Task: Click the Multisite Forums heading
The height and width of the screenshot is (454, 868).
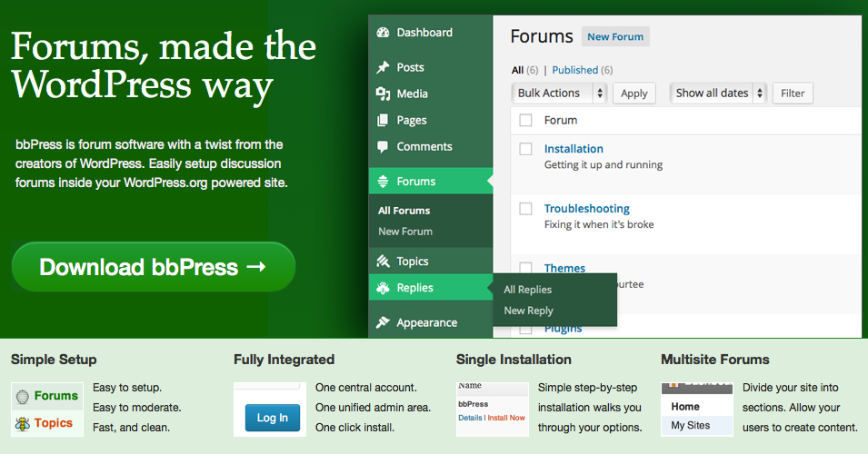Action: 715,360
